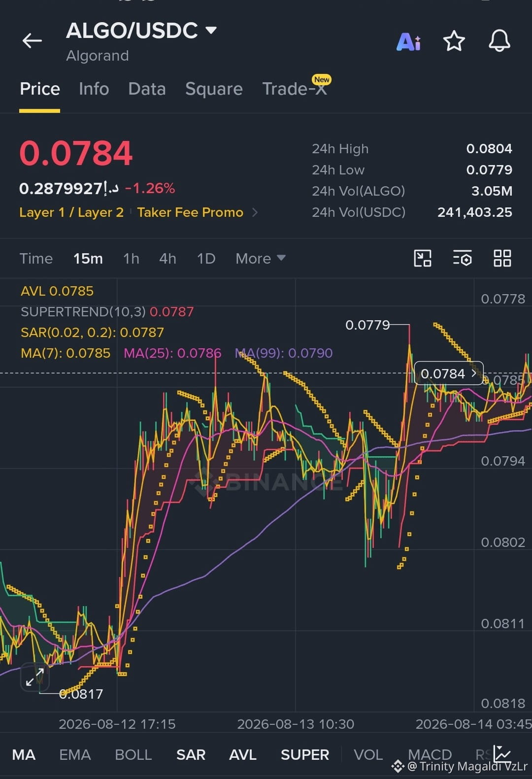The image size is (532, 779).
Task: Select the 1D timeframe
Action: click(x=206, y=259)
